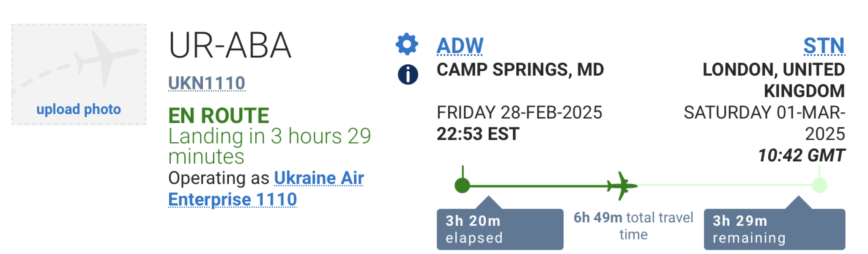Click the blue info circle icon

point(408,75)
